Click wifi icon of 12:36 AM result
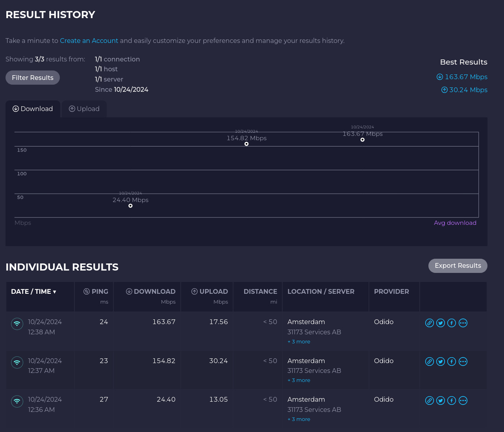This screenshot has height=432, width=504. (17, 401)
